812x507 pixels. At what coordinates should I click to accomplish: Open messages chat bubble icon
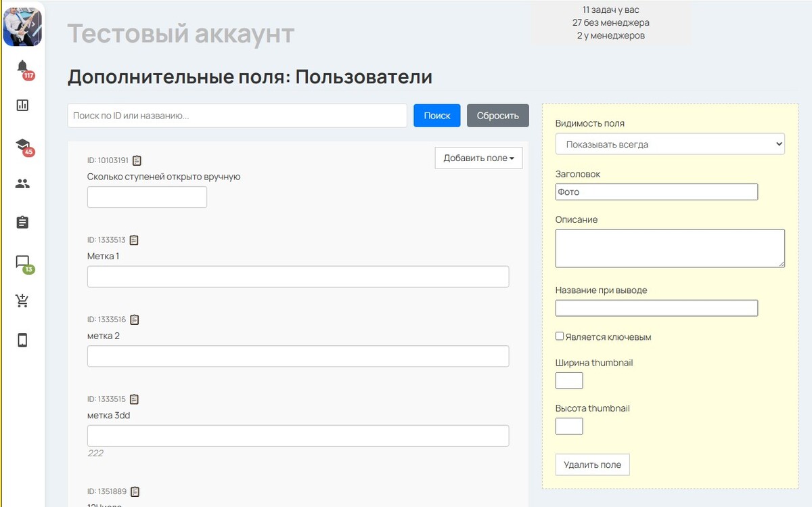point(22,262)
